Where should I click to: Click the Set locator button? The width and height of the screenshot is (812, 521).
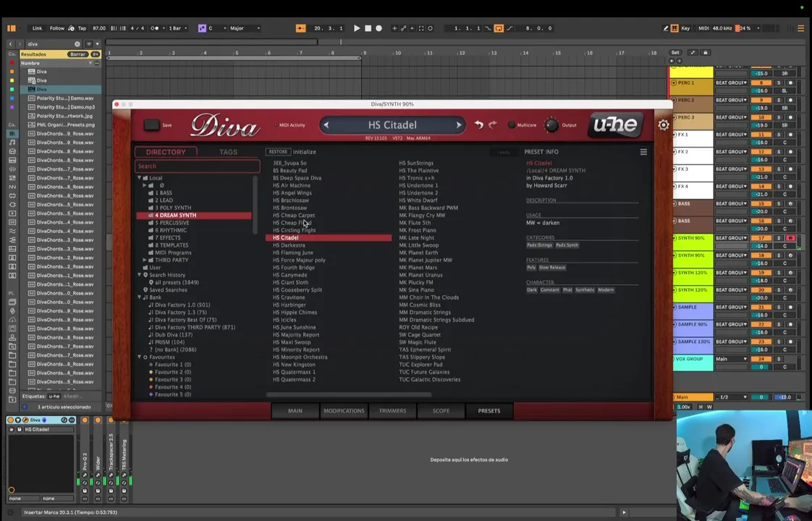pyautogui.click(x=674, y=52)
